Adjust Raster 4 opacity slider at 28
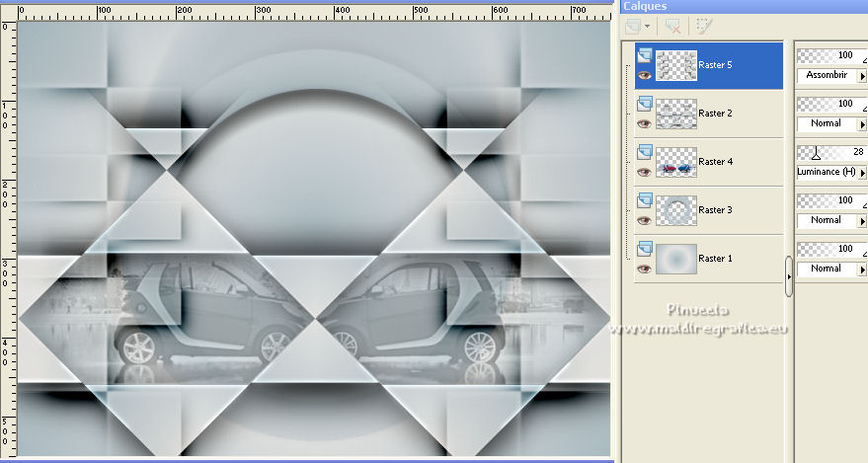868x463 pixels. click(x=831, y=152)
